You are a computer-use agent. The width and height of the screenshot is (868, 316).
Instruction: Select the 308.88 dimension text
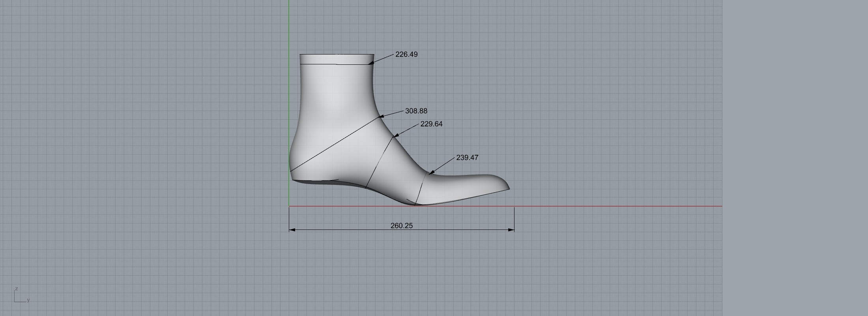416,111
